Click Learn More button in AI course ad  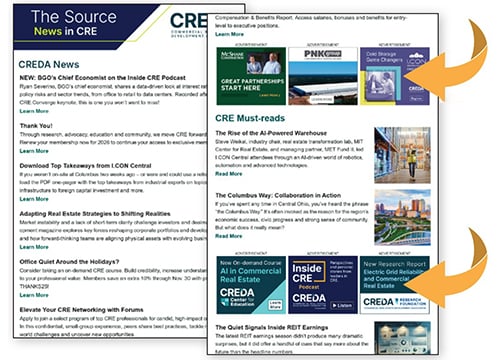[x=275, y=305]
